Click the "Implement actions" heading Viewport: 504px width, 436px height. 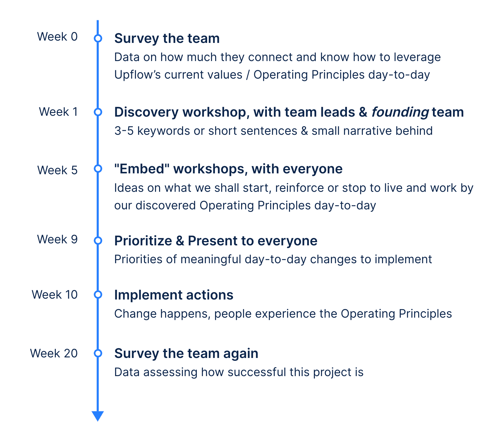pyautogui.click(x=173, y=295)
